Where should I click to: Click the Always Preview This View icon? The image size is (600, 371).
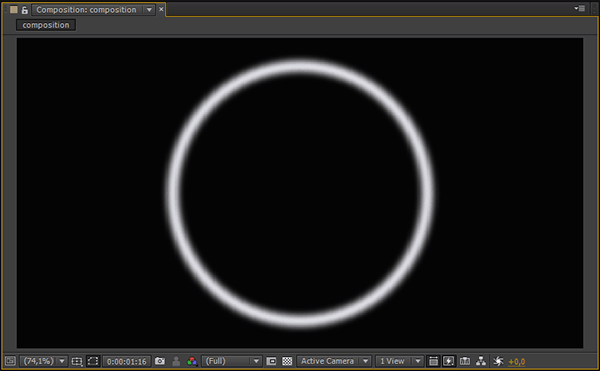point(10,361)
